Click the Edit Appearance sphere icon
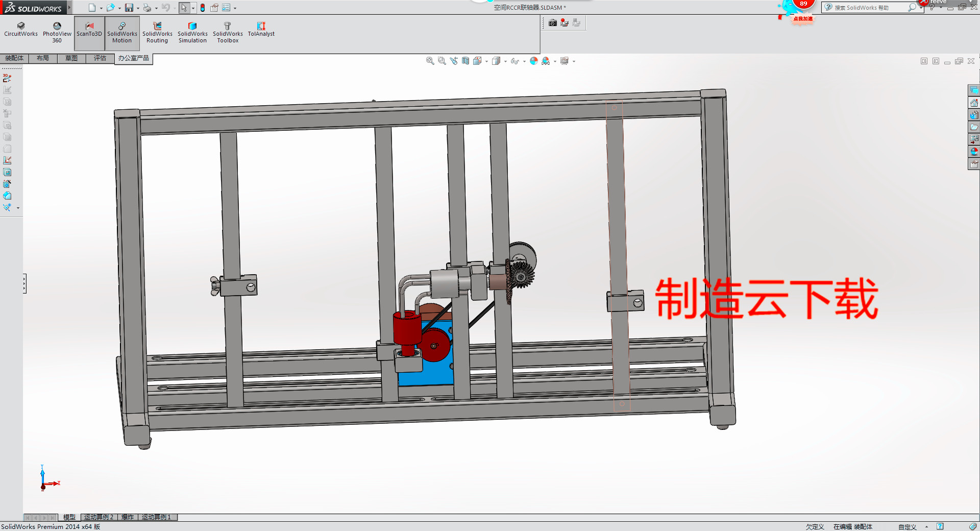This screenshot has width=980, height=531. click(x=534, y=60)
